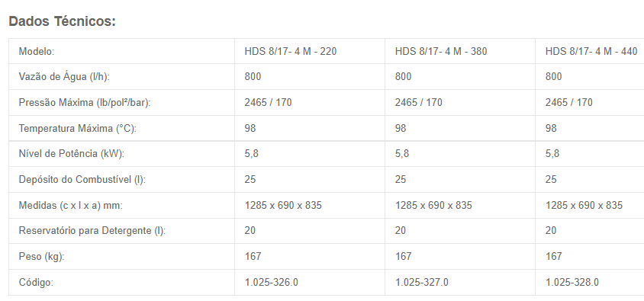Click the Dados Técnicos heading

click(x=62, y=21)
